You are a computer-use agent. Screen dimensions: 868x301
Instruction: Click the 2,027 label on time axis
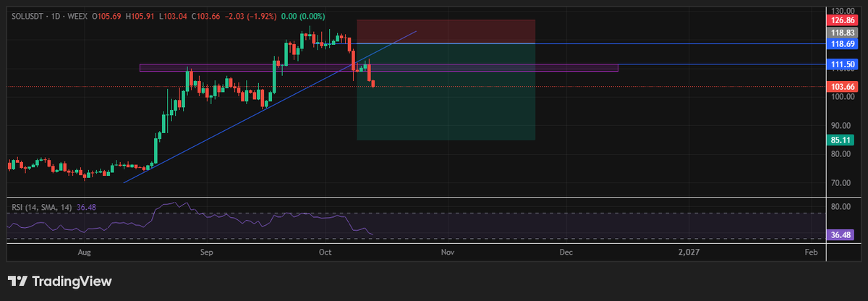coord(689,252)
